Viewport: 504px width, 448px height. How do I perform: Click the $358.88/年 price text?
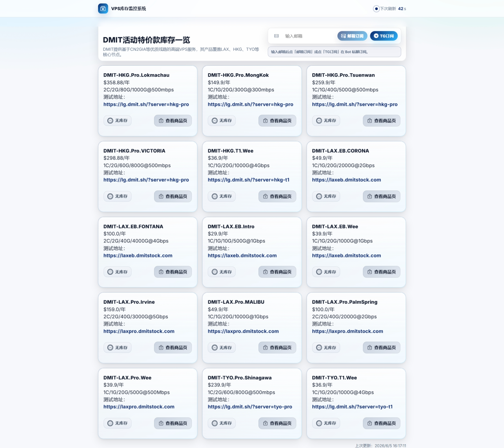(x=117, y=83)
